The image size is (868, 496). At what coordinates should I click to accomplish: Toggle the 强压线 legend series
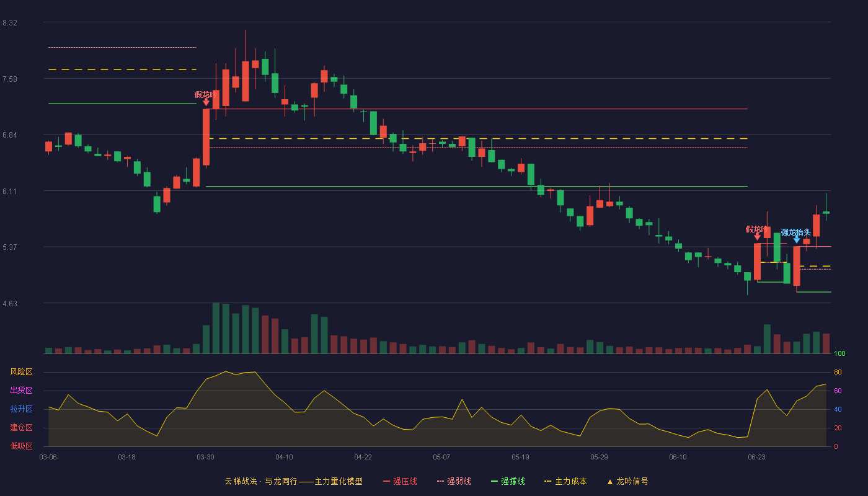click(x=400, y=481)
